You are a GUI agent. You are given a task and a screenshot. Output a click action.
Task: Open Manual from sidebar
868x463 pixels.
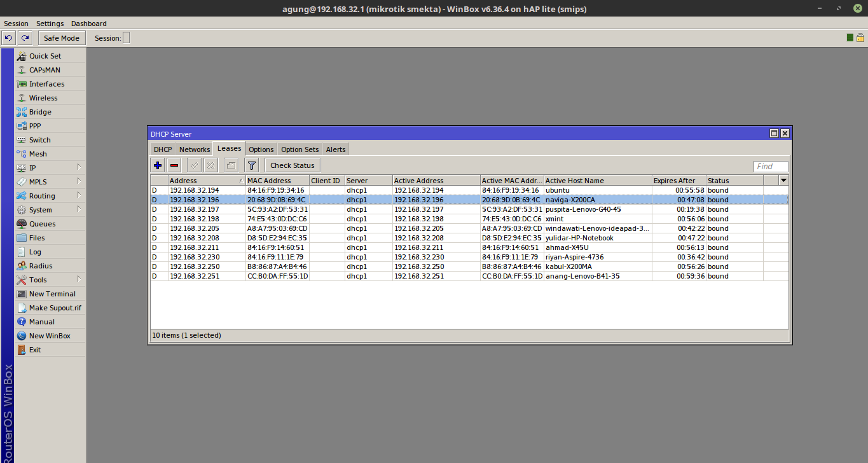50,322
